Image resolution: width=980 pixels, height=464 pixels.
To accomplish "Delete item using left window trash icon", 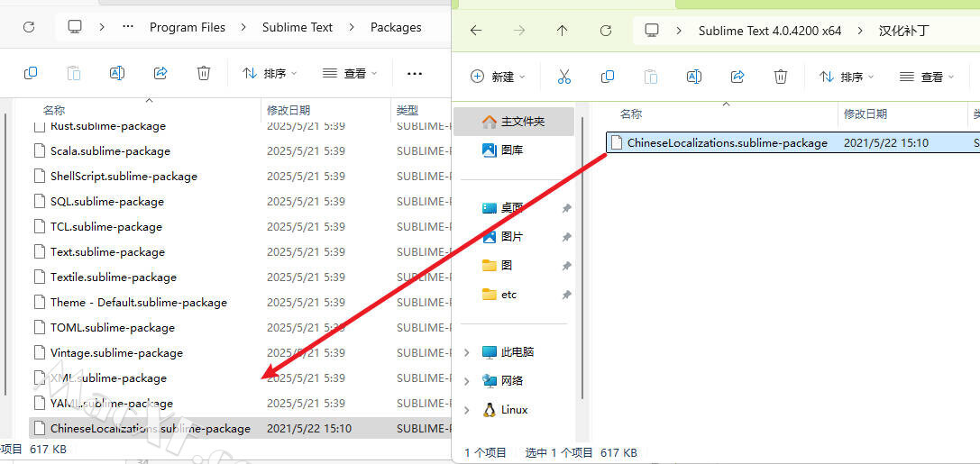I will click(203, 73).
